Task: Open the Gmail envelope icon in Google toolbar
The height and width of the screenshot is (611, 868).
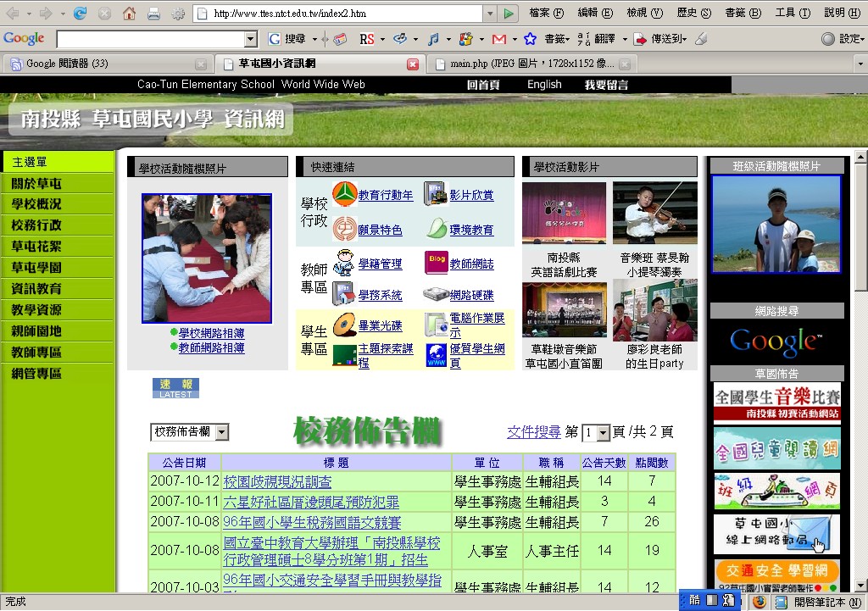Action: point(498,39)
